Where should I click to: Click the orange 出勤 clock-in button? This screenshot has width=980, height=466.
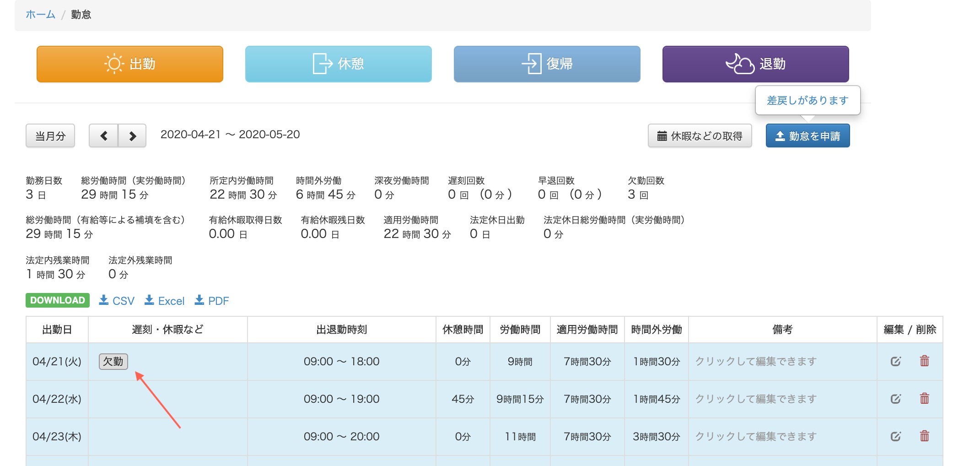point(130,64)
